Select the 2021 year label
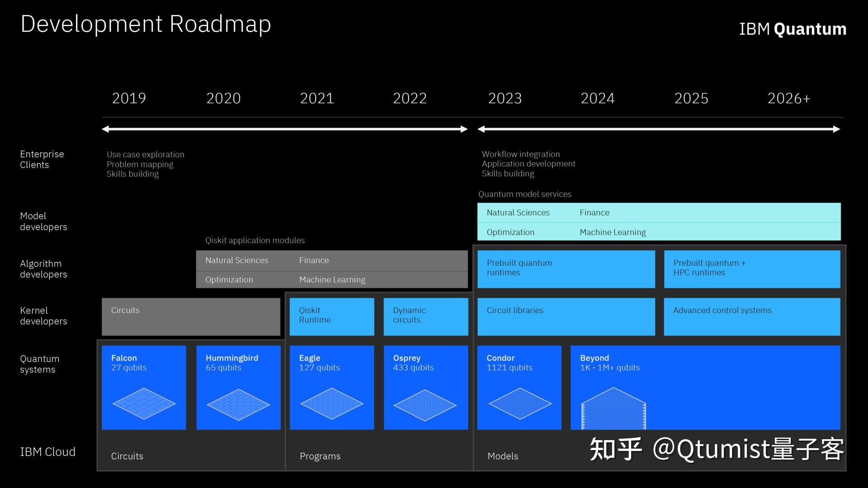The height and width of the screenshot is (488, 868). tap(317, 98)
